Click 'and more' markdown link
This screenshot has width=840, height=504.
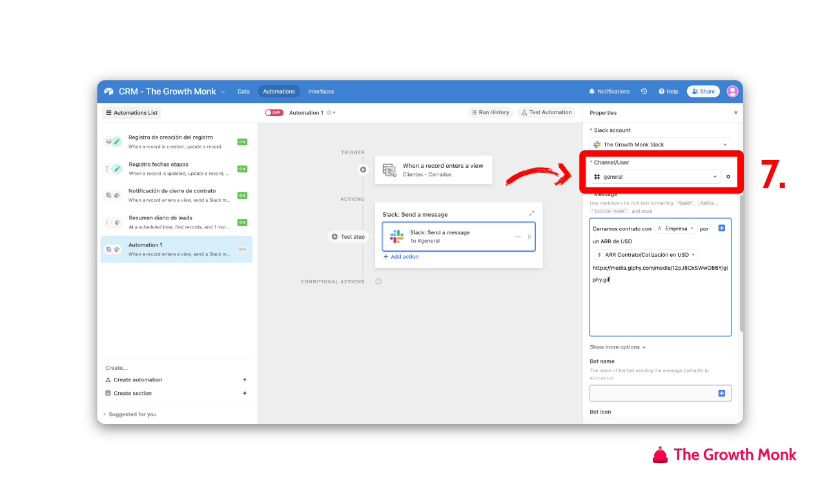point(642,211)
